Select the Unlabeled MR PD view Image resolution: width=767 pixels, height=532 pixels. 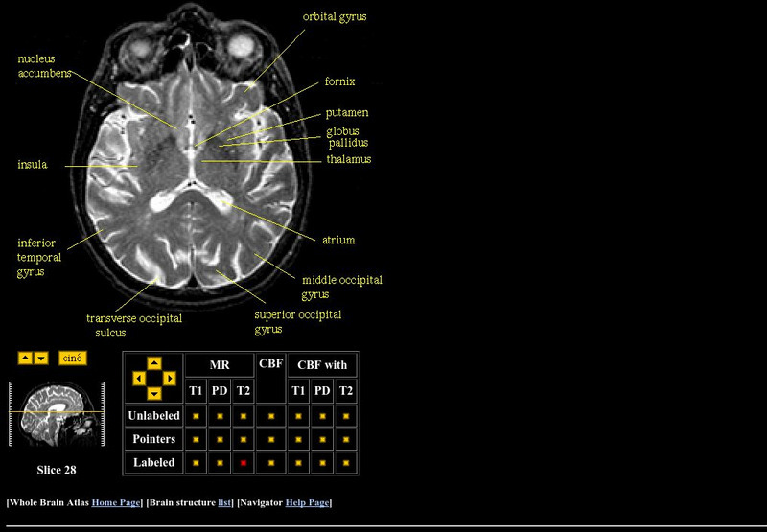click(220, 416)
